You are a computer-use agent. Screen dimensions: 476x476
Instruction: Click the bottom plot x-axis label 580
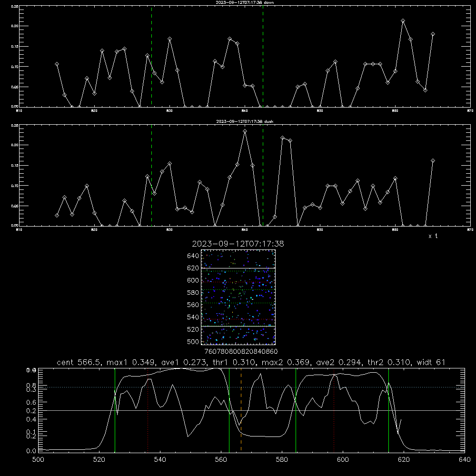pyautogui.click(x=282, y=460)
